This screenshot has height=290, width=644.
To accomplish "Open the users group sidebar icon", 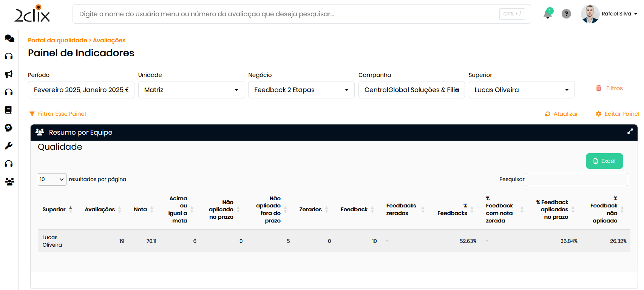I will click(9, 181).
